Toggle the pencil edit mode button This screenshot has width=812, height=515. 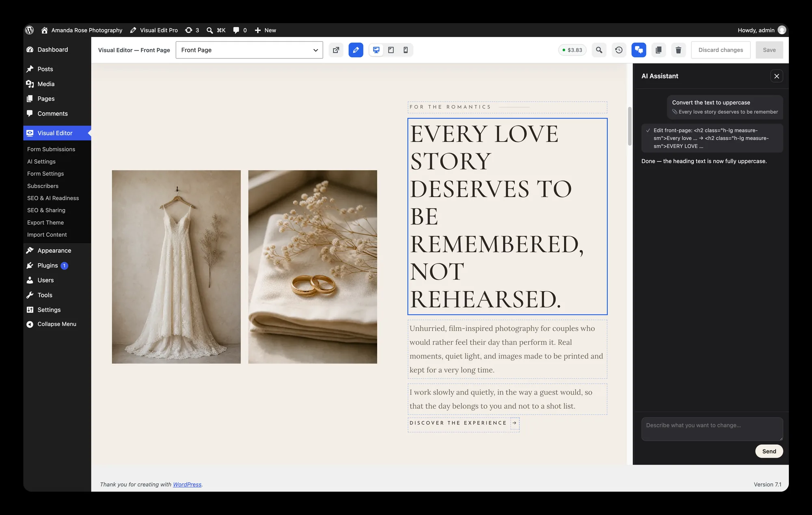coord(356,50)
